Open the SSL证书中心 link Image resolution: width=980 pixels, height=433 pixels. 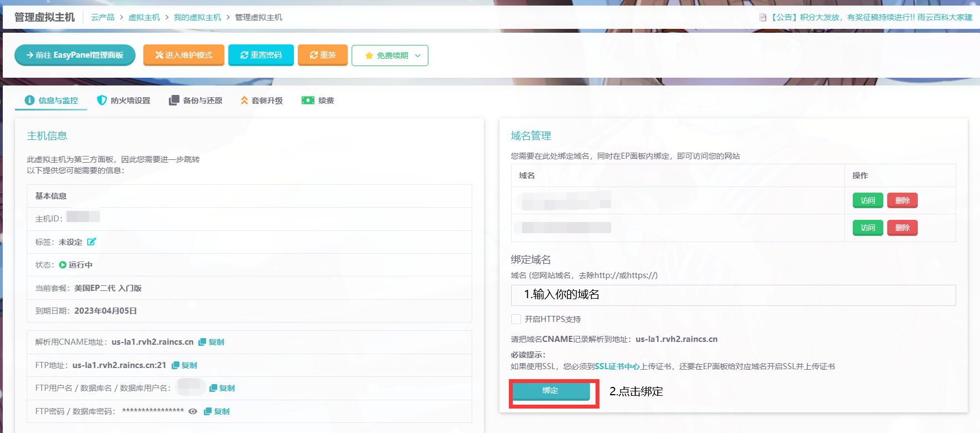pyautogui.click(x=617, y=366)
